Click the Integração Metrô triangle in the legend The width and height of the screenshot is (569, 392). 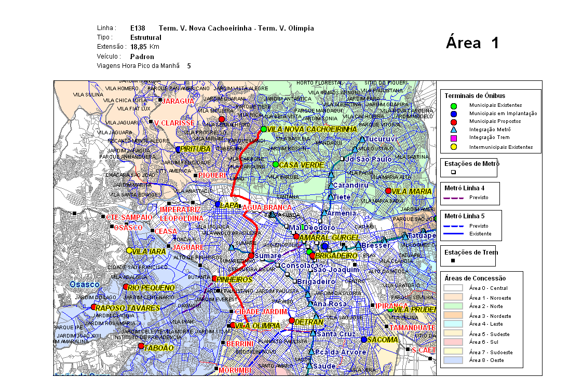tap(454, 130)
